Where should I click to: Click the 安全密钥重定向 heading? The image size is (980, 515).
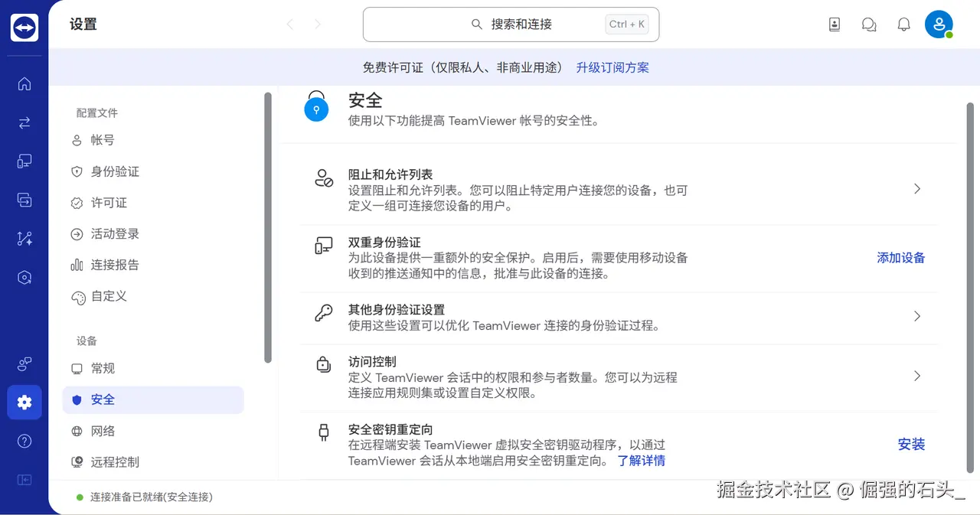pyautogui.click(x=390, y=429)
